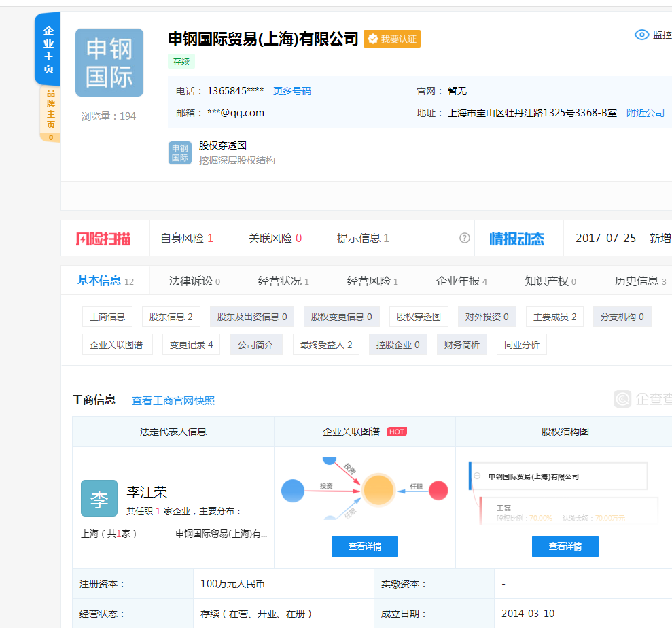The image size is (672, 628).
Task: Open the 股权穿透图 equity chart icon
Action: click(180, 153)
